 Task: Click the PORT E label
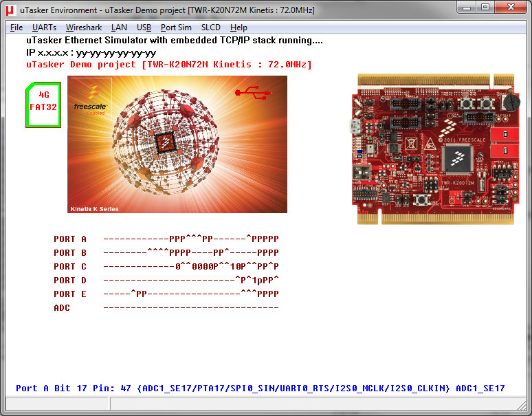click(70, 294)
